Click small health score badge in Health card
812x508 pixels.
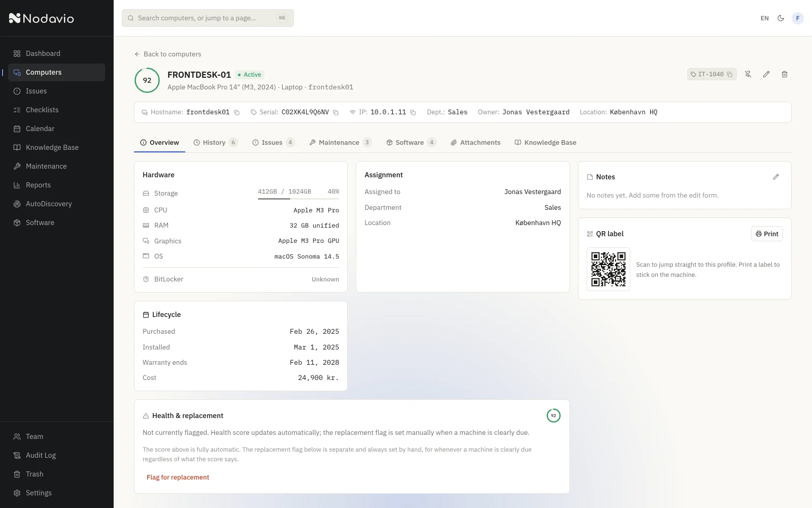[x=554, y=416]
